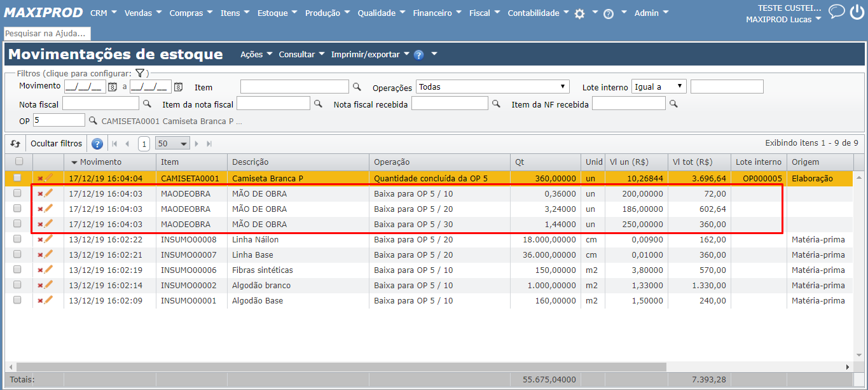
Task: Delete the INSUMO00008 row with red X
Action: coord(40,240)
